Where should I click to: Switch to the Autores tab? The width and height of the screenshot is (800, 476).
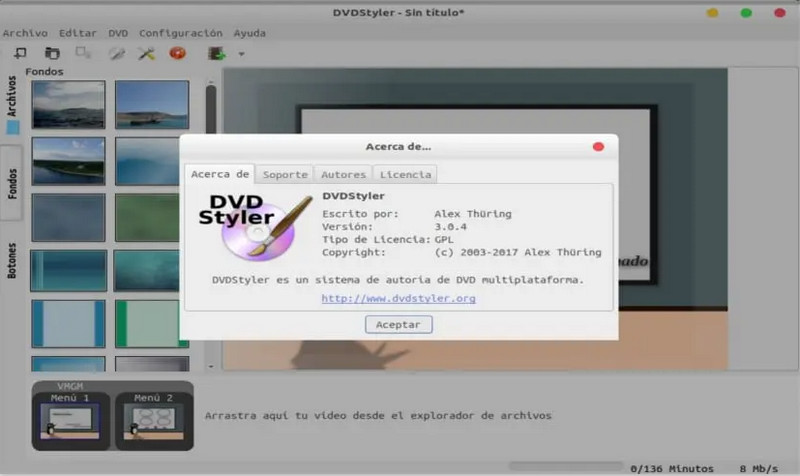click(x=343, y=174)
